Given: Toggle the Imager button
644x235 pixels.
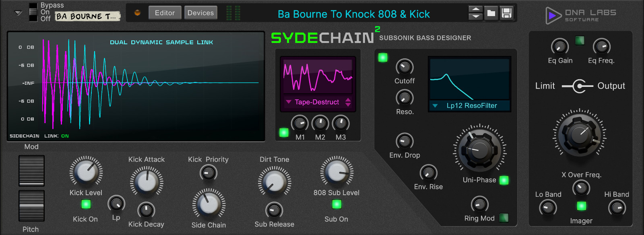Looking at the screenshot, I should point(581,206).
